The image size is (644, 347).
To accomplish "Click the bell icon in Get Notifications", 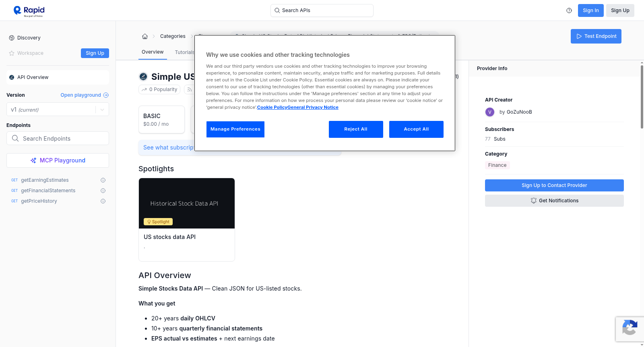I will pyautogui.click(x=534, y=201).
